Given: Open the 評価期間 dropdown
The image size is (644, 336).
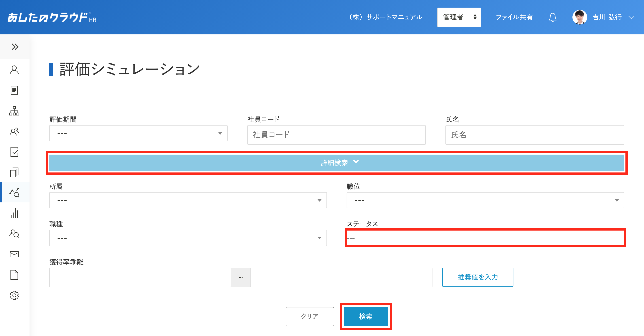Looking at the screenshot, I should point(138,133).
